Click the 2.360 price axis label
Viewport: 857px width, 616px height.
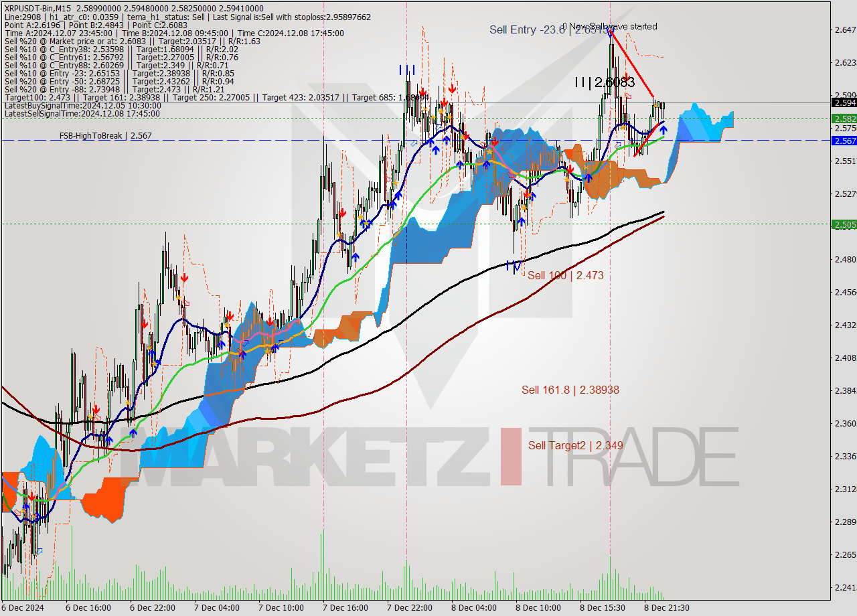click(844, 423)
